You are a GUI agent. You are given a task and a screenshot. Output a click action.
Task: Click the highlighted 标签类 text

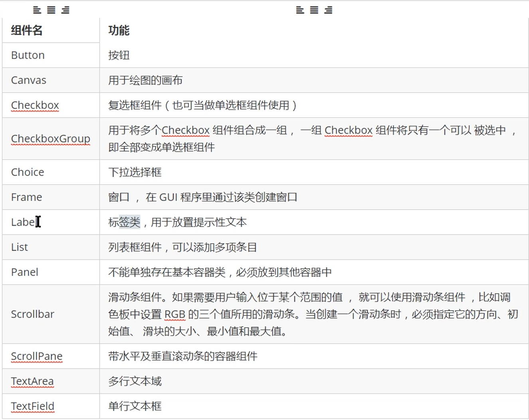124,222
